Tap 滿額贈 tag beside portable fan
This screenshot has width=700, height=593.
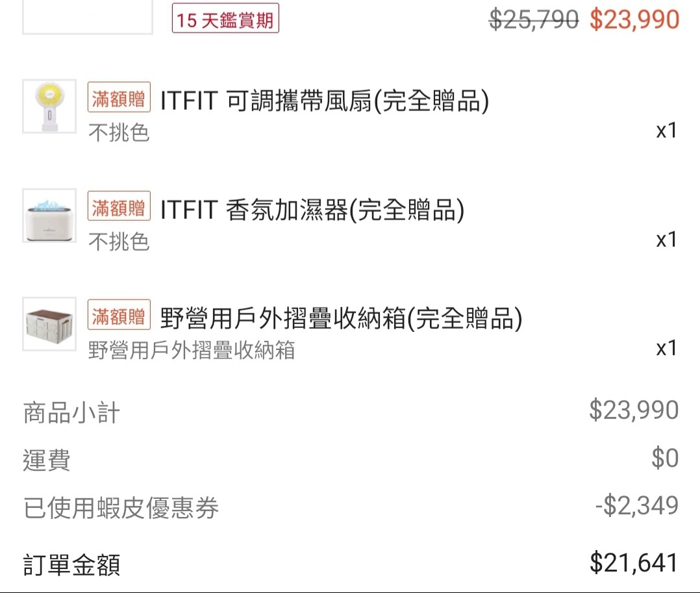tap(119, 97)
